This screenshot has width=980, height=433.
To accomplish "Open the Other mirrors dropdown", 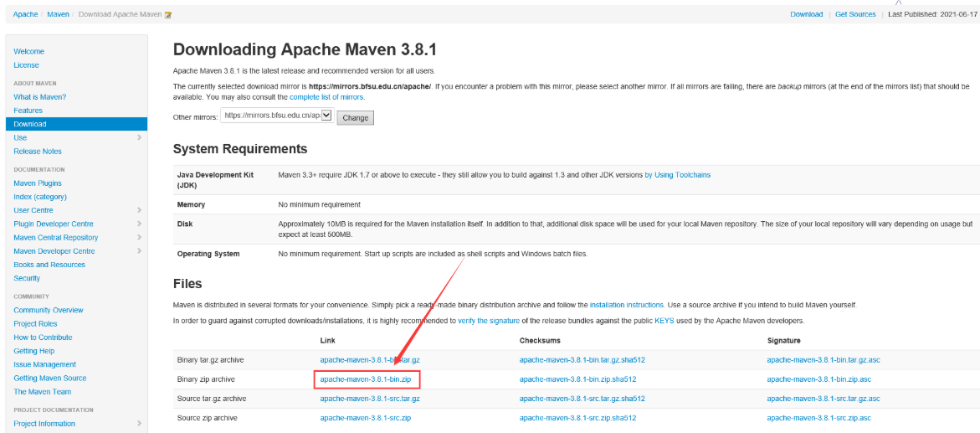I will tap(277, 116).
